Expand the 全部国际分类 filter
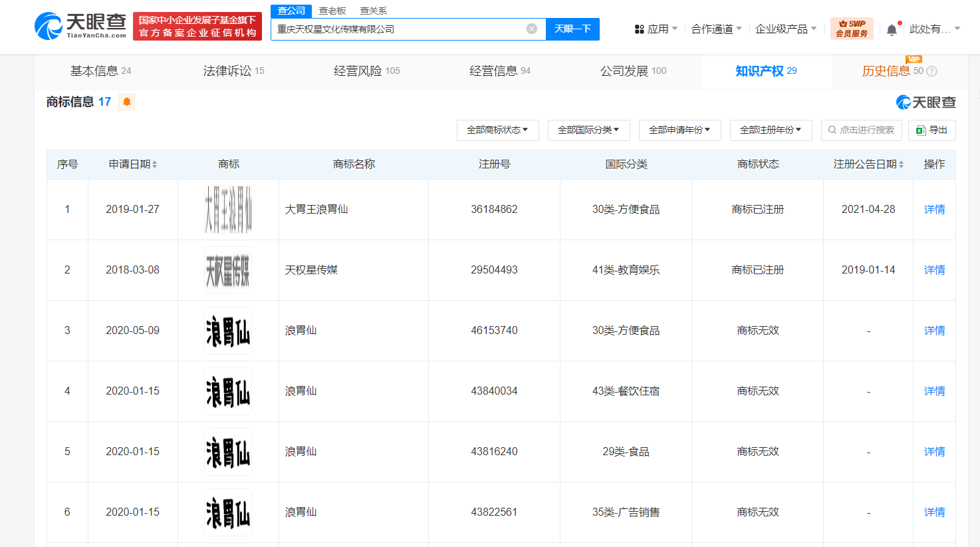Image resolution: width=980 pixels, height=547 pixels. pyautogui.click(x=588, y=130)
